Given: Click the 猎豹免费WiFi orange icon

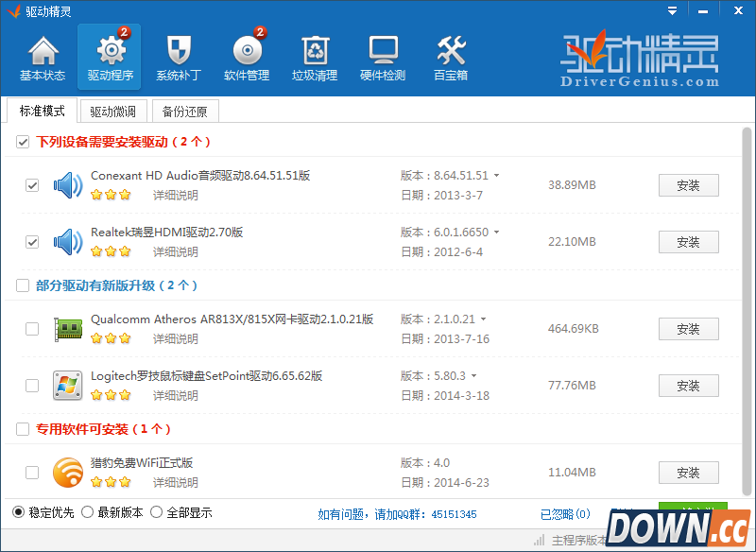Looking at the screenshot, I should [x=68, y=472].
